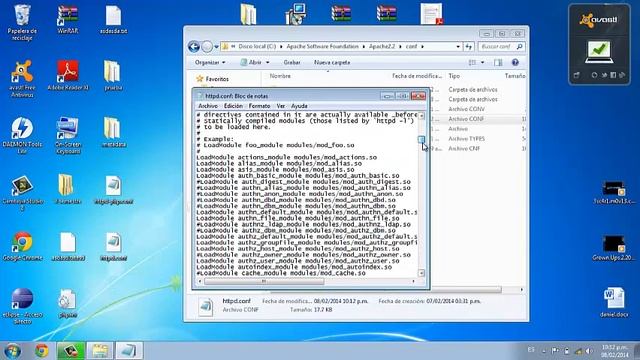The width and height of the screenshot is (640, 360).
Task: Expand the arrow after Apache2.2 in breadcrumb
Action: [400, 47]
